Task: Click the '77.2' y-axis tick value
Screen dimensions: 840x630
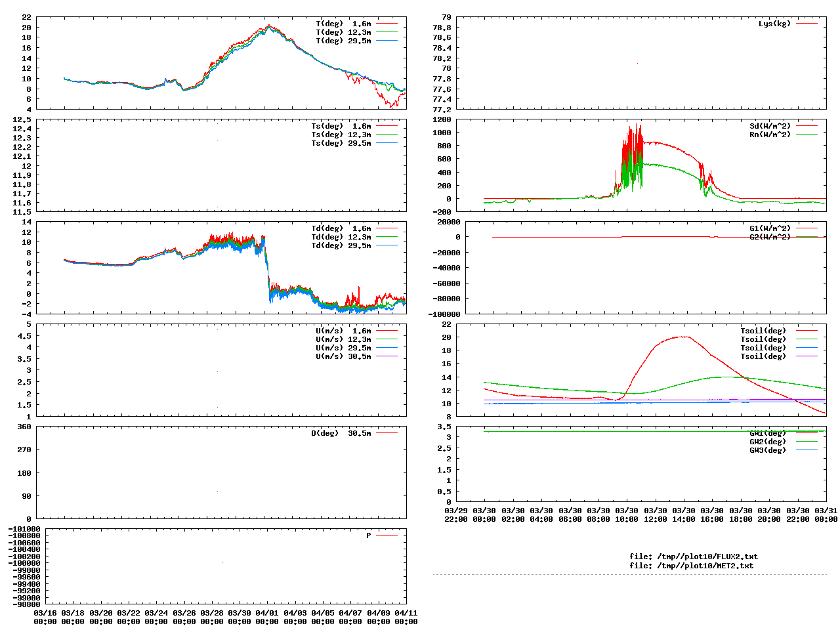Action: pyautogui.click(x=442, y=110)
